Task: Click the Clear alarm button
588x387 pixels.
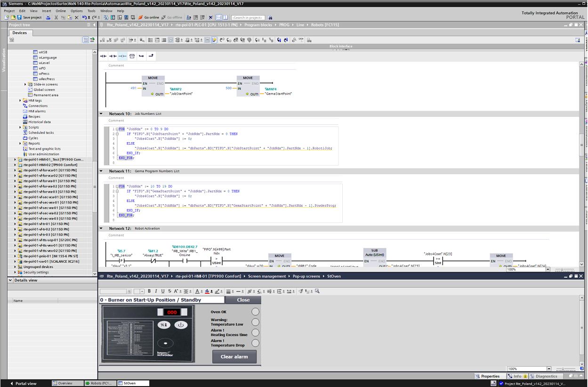Action: click(234, 357)
